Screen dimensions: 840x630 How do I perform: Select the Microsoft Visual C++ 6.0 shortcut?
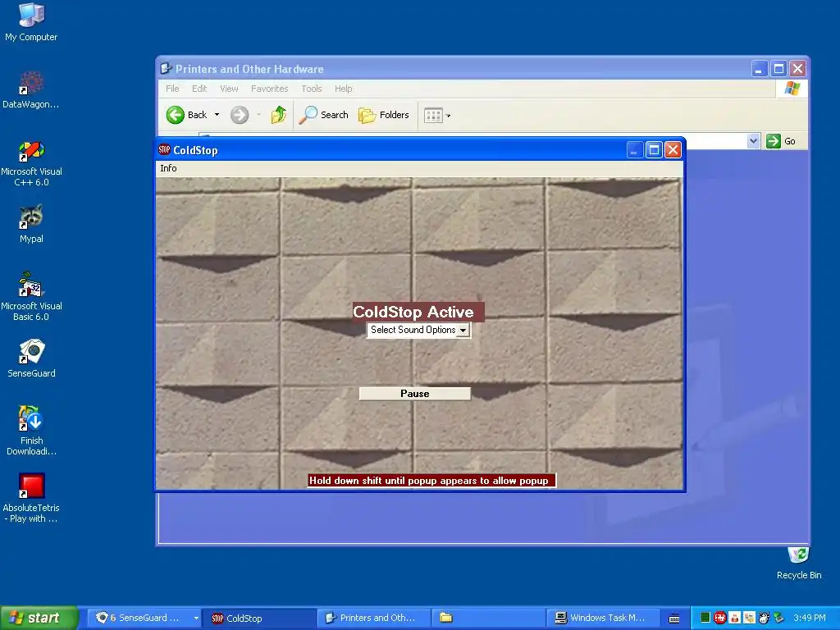pos(31,163)
